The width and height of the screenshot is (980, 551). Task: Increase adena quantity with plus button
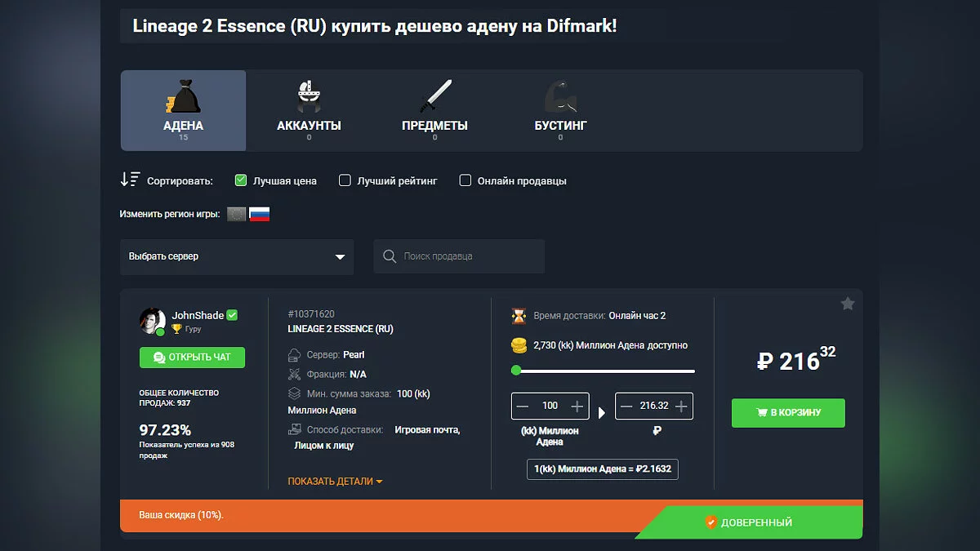click(577, 406)
